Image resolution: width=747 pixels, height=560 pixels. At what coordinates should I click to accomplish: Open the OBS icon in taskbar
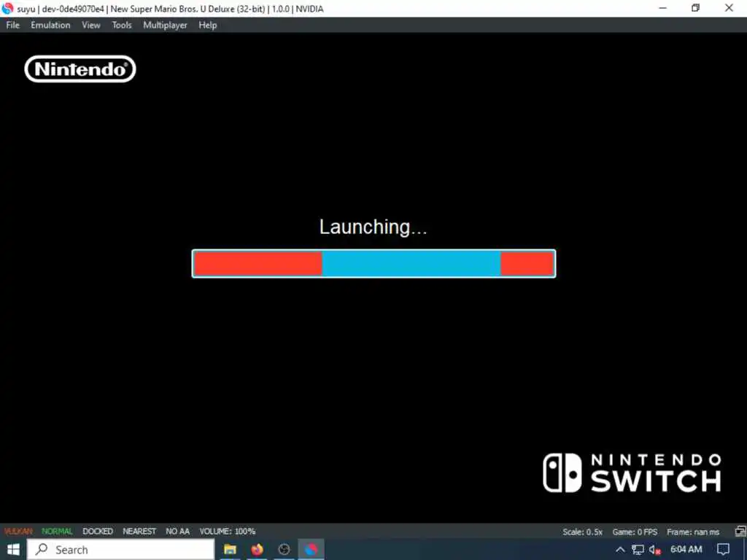click(284, 550)
